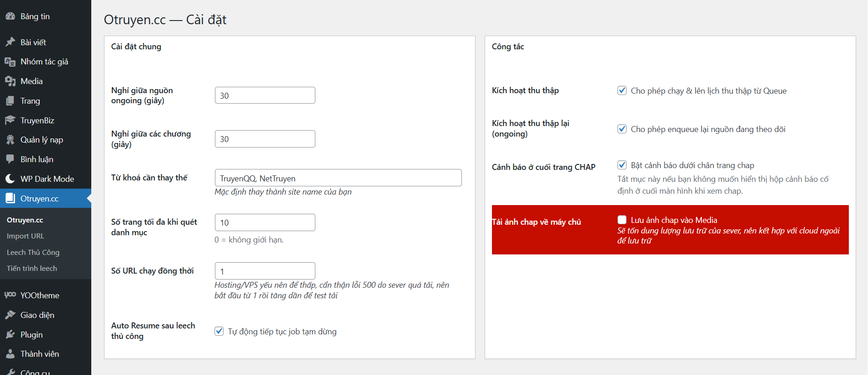
Task: Open the Thành viên menu link
Action: pyautogui.click(x=40, y=354)
